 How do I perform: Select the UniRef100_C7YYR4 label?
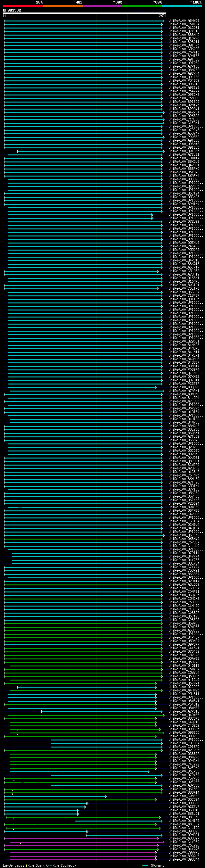(184, 567)
